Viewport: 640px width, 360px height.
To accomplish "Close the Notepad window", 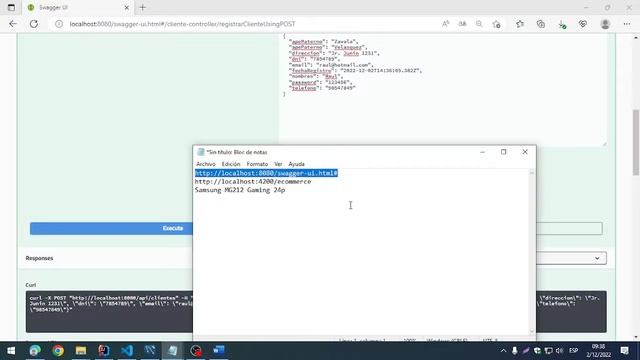I will coord(525,152).
